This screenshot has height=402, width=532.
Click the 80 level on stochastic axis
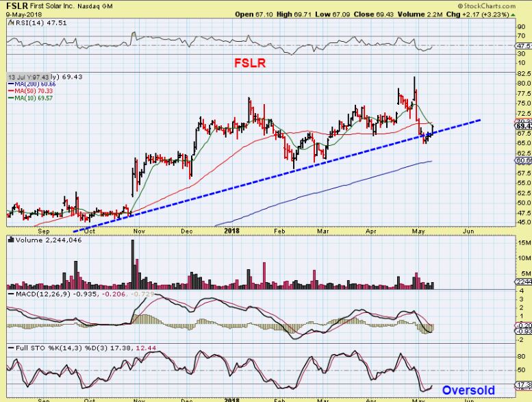point(521,357)
